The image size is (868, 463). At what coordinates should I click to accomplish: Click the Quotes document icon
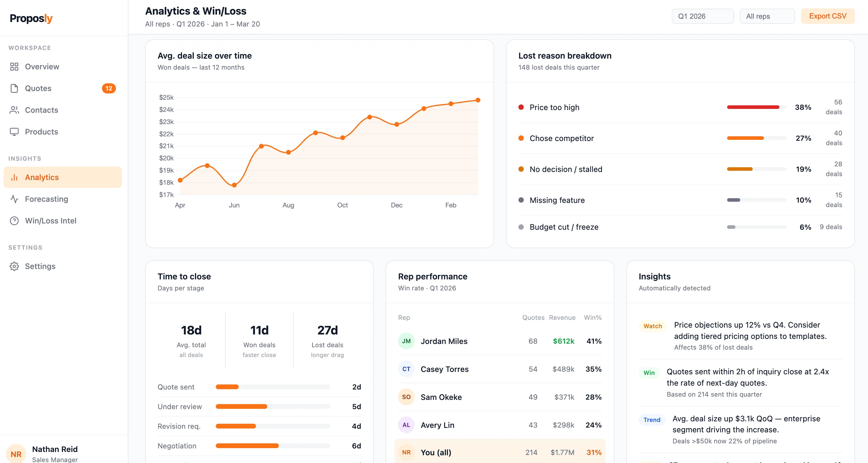pos(14,88)
